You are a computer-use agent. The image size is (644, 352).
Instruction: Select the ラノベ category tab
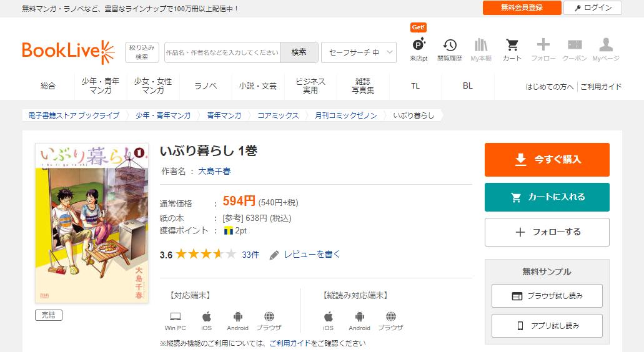(206, 86)
